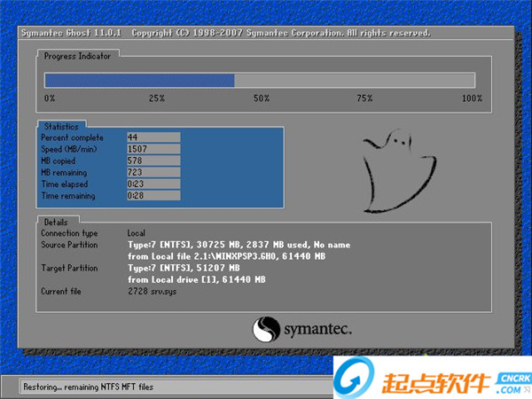Screen dimensions: 532x399
Task: Click the 'Current file' label
Action: [61, 291]
